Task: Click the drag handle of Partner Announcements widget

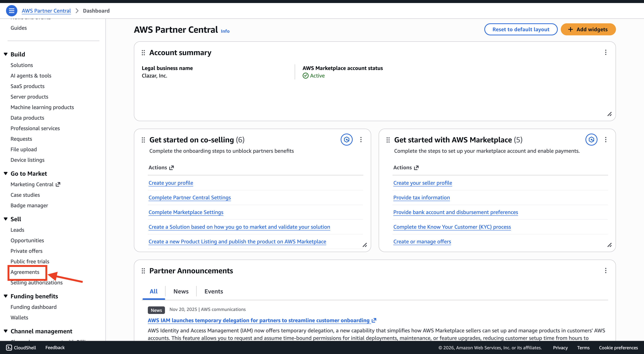Action: pyautogui.click(x=143, y=271)
